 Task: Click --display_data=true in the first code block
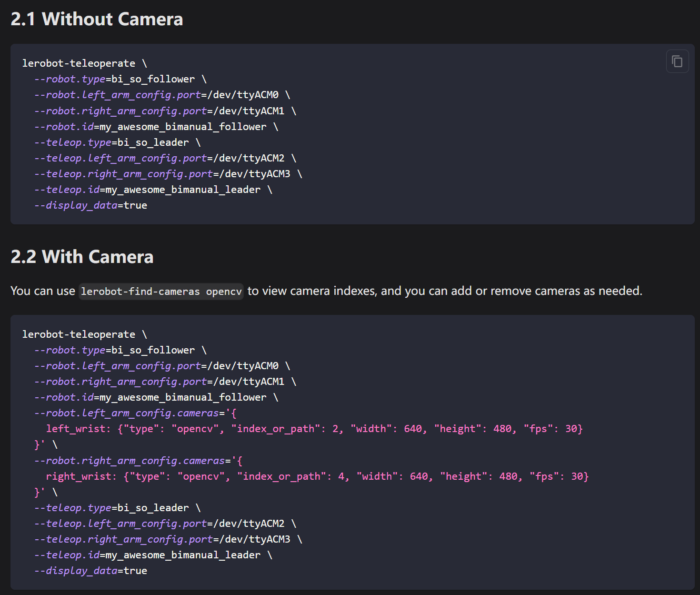pos(90,205)
